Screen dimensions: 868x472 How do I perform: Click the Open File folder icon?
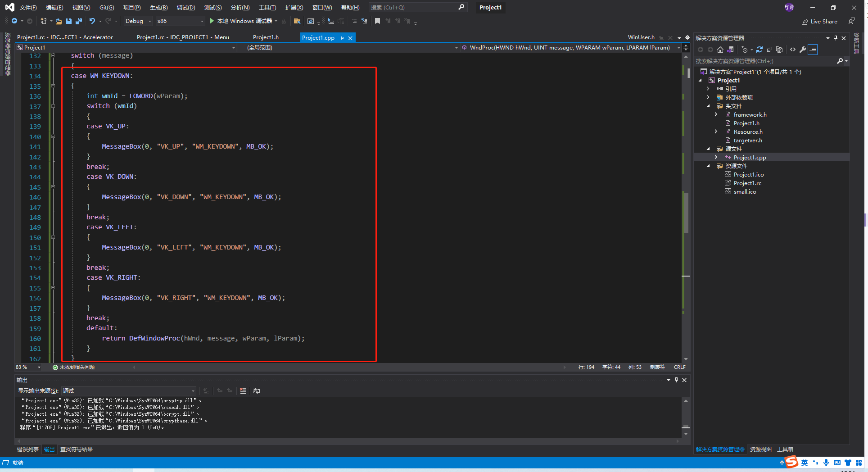[59, 21]
